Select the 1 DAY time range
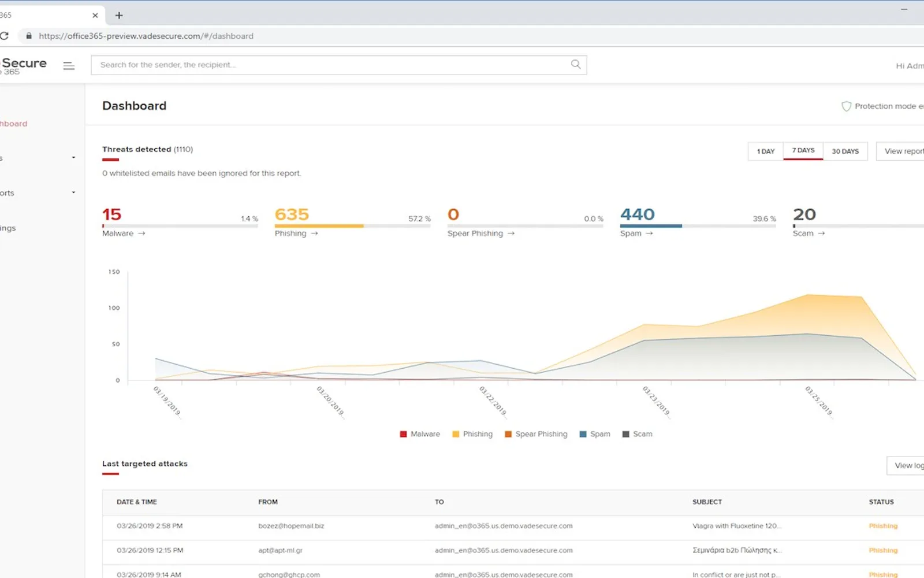The image size is (924, 578). (766, 151)
